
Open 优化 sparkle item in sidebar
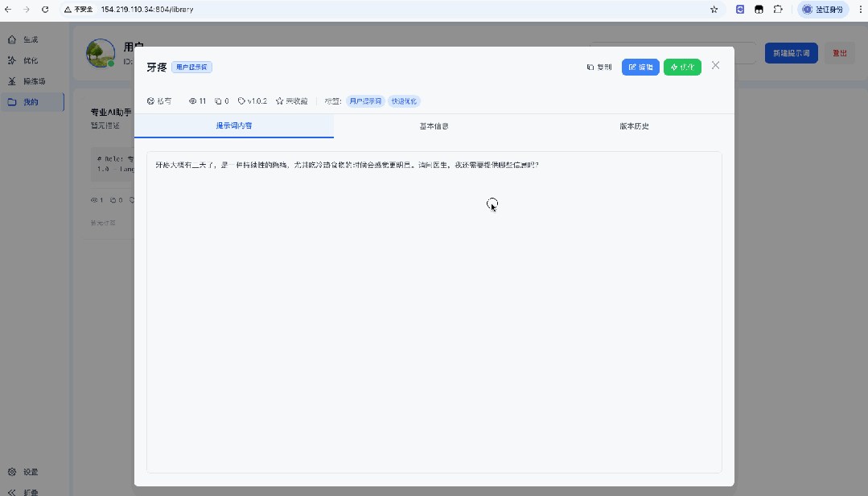coord(31,60)
